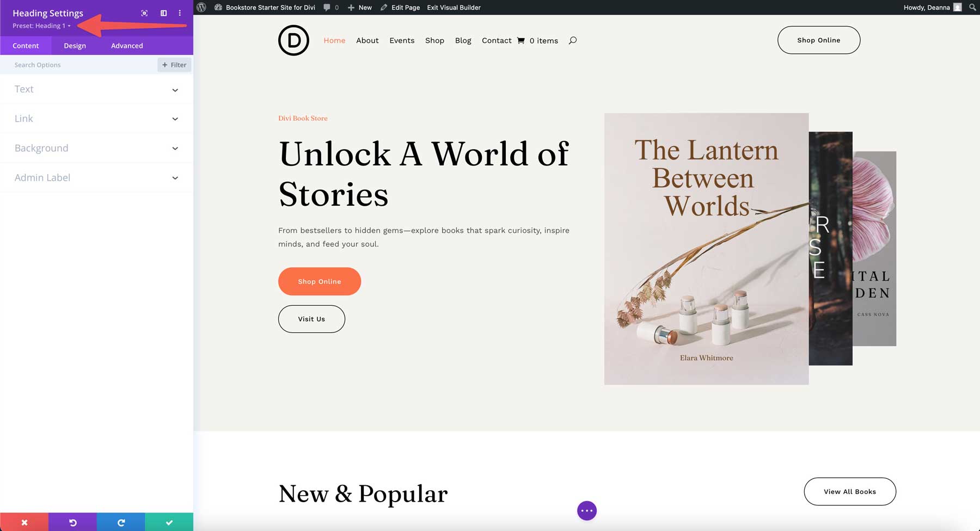The image size is (980, 531).
Task: Click the orange Shop Online button
Action: 319,281
